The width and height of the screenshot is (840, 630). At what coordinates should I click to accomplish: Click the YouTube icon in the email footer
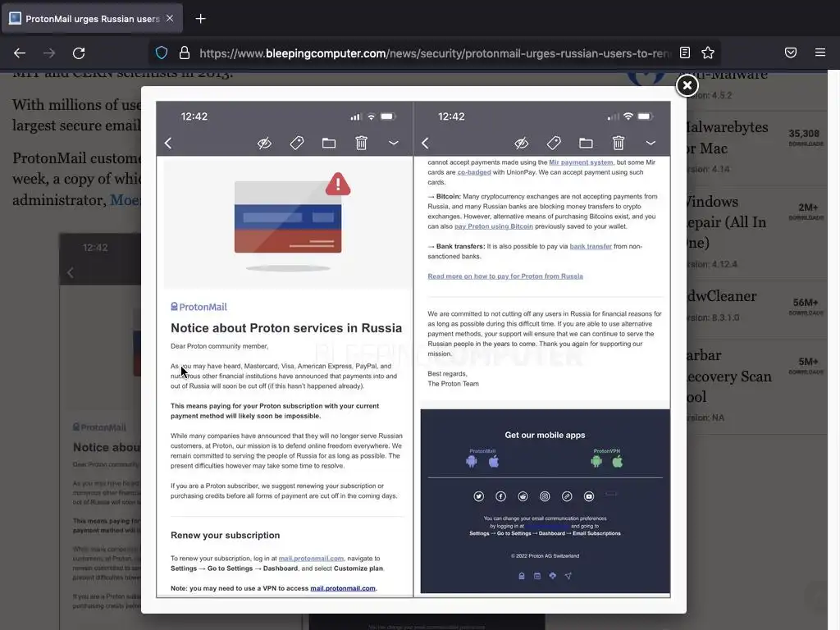(x=589, y=496)
